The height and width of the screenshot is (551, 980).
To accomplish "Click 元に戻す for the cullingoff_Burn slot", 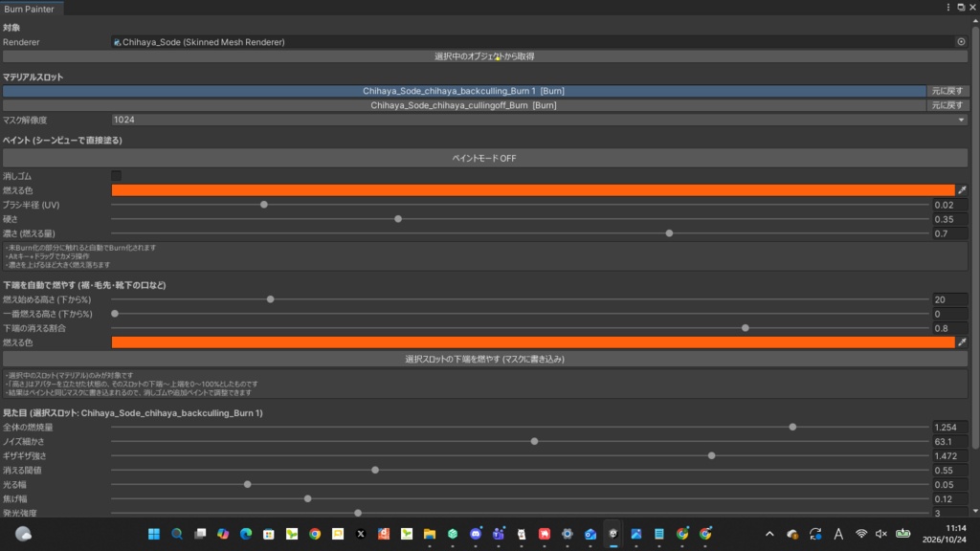I will tap(947, 105).
